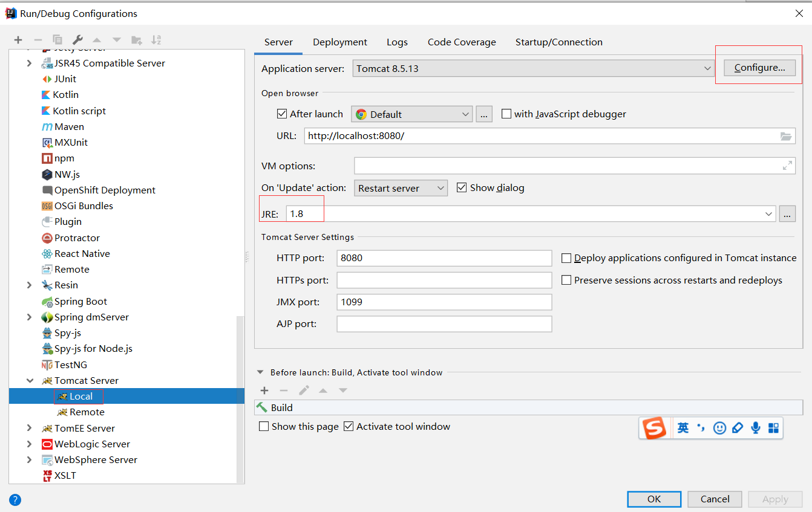812x512 pixels.
Task: Click the Protractor icon
Action: coord(47,238)
